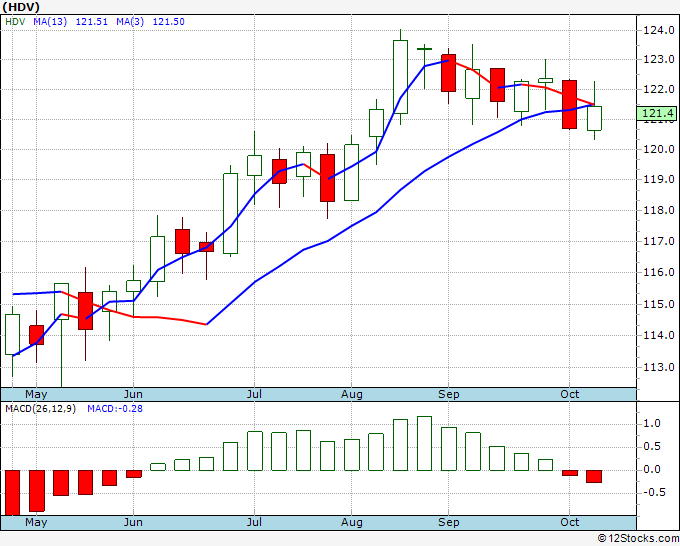Click the cross-shaped doji candle in late August
Screen dimensions: 680x546
pos(424,49)
